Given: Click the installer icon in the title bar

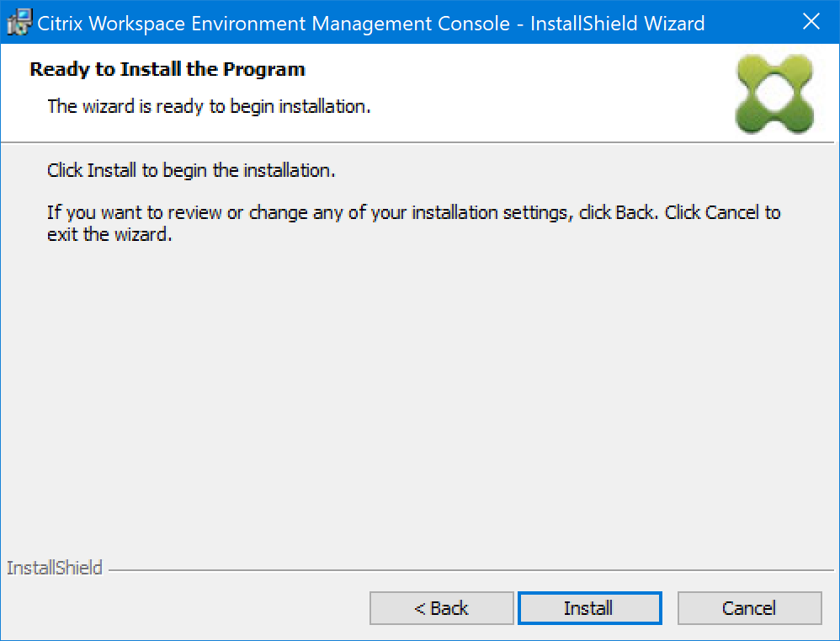Looking at the screenshot, I should pyautogui.click(x=19, y=22).
